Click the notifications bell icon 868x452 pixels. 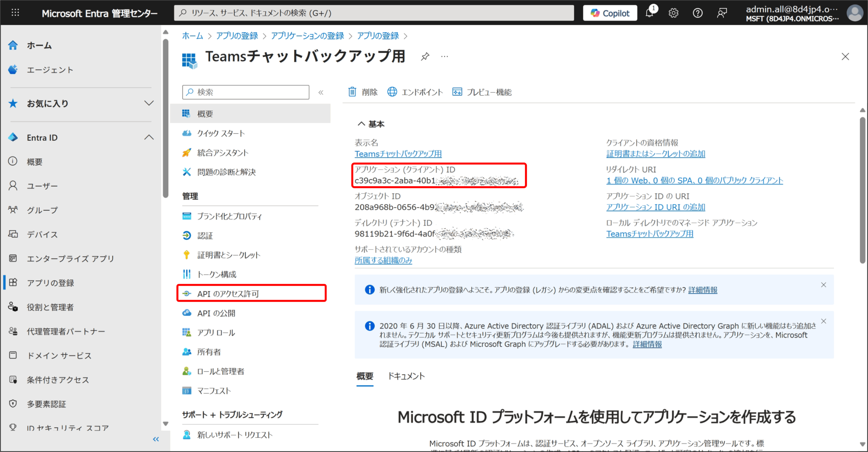click(x=649, y=13)
